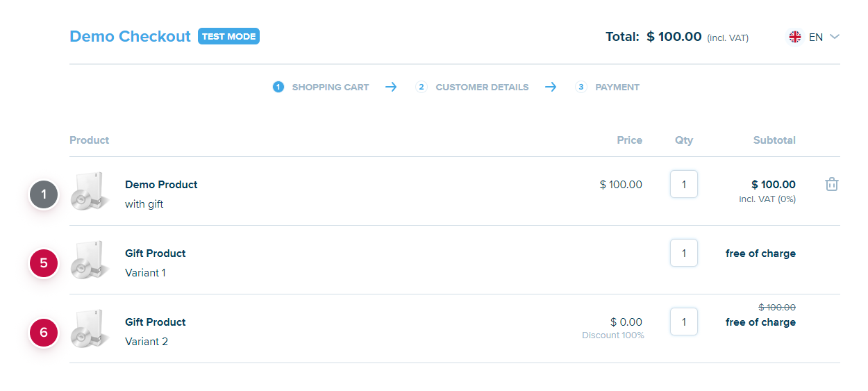
Task: Click the red number 6 badge
Action: click(44, 333)
